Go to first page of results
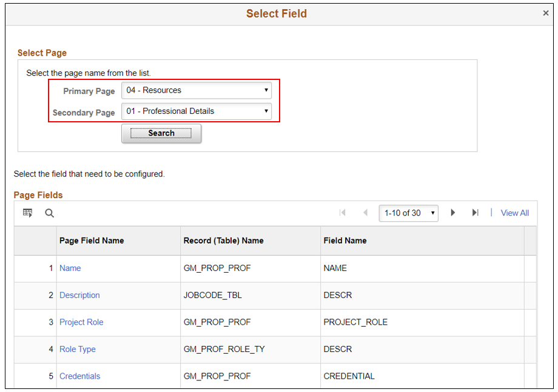Image resolution: width=558 pixels, height=392 pixels. tap(343, 213)
